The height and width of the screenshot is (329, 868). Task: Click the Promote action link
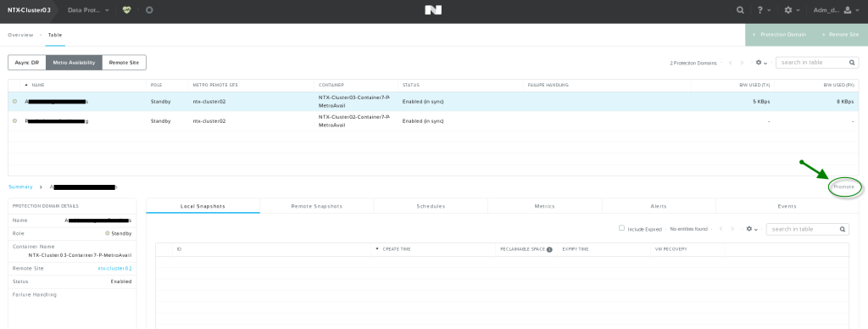tap(844, 187)
